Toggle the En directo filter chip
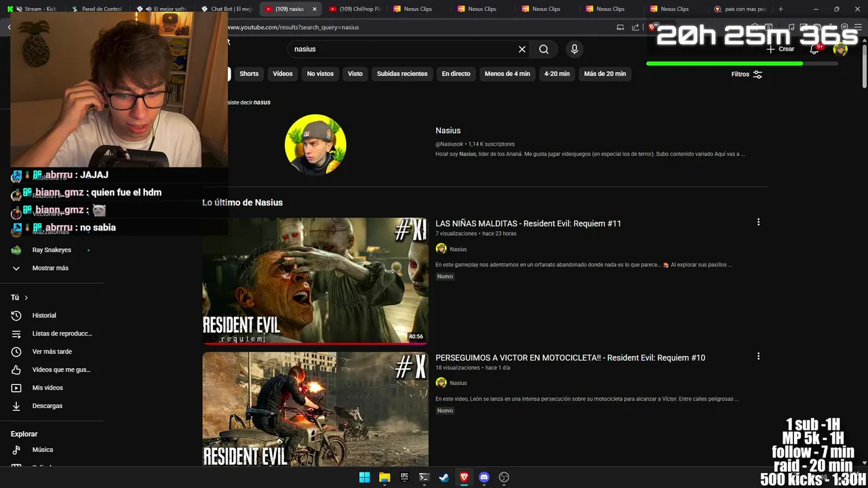 (x=456, y=74)
